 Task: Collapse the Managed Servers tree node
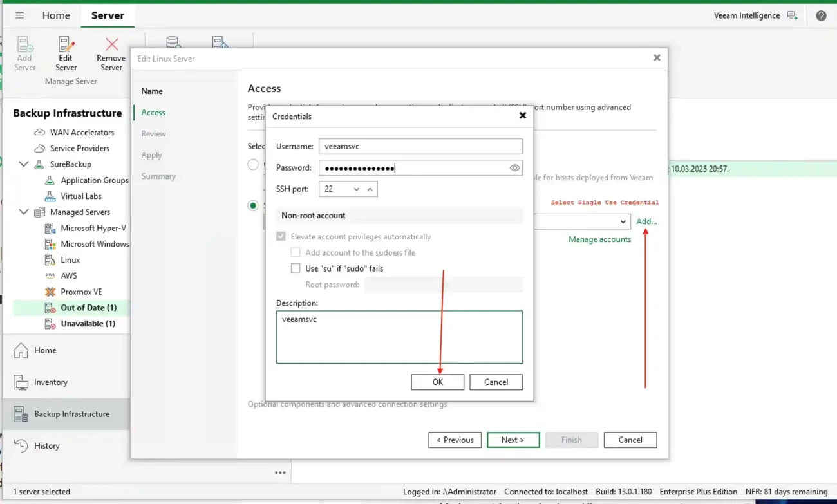(x=24, y=212)
